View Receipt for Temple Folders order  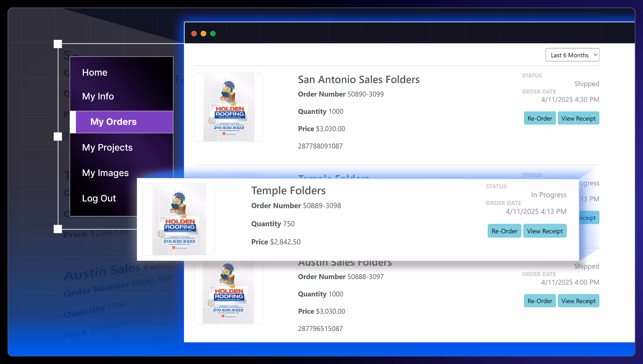pos(545,231)
